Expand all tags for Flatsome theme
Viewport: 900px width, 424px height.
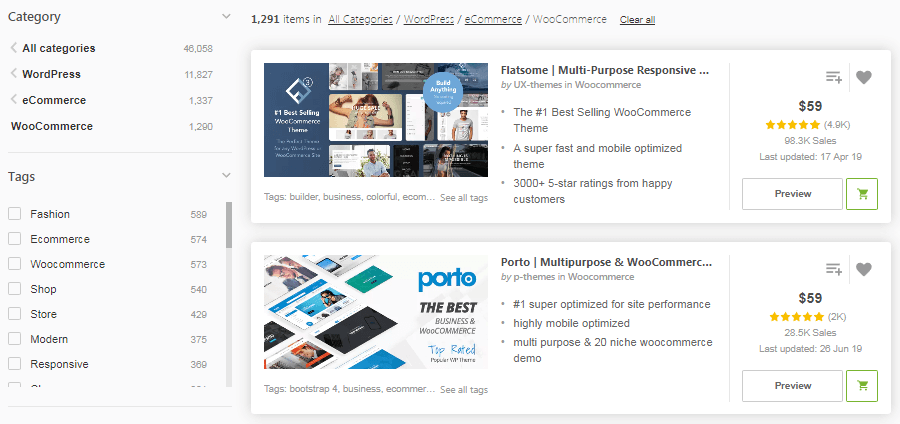pos(464,198)
